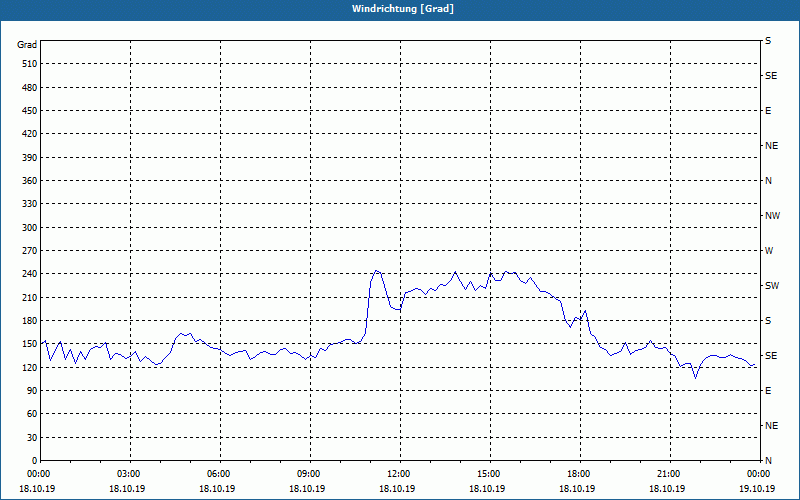Select the S compass label on 180 gridline
The height and width of the screenshot is (500, 800).
click(x=768, y=321)
